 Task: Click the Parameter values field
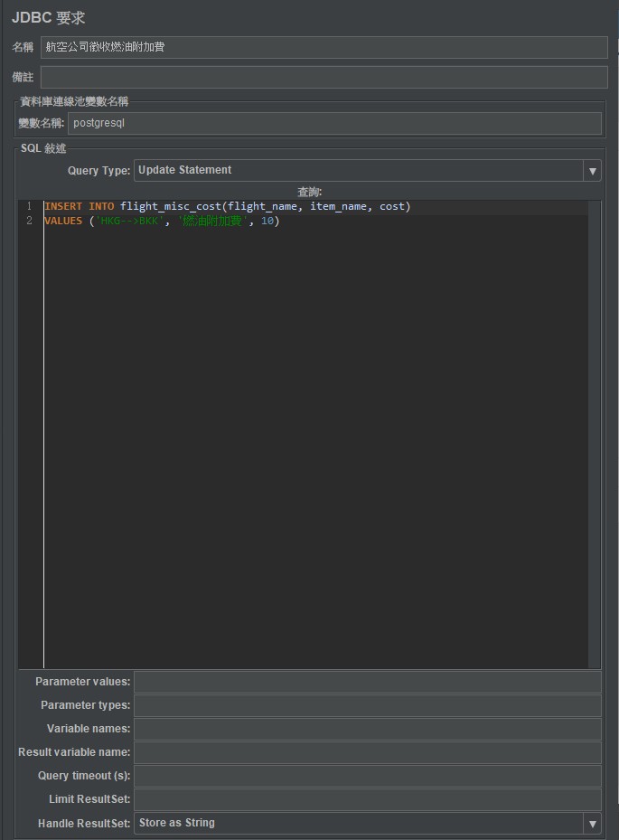click(x=367, y=682)
